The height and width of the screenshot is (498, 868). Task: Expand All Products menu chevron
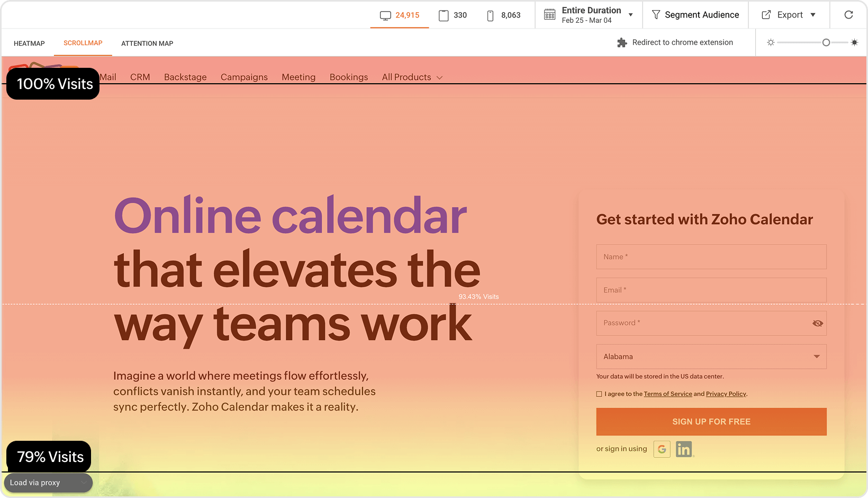pyautogui.click(x=439, y=78)
